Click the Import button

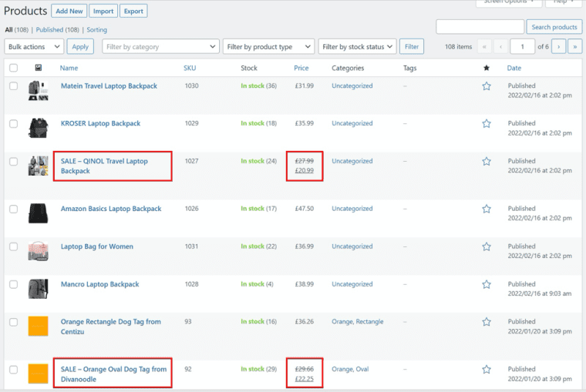point(103,11)
